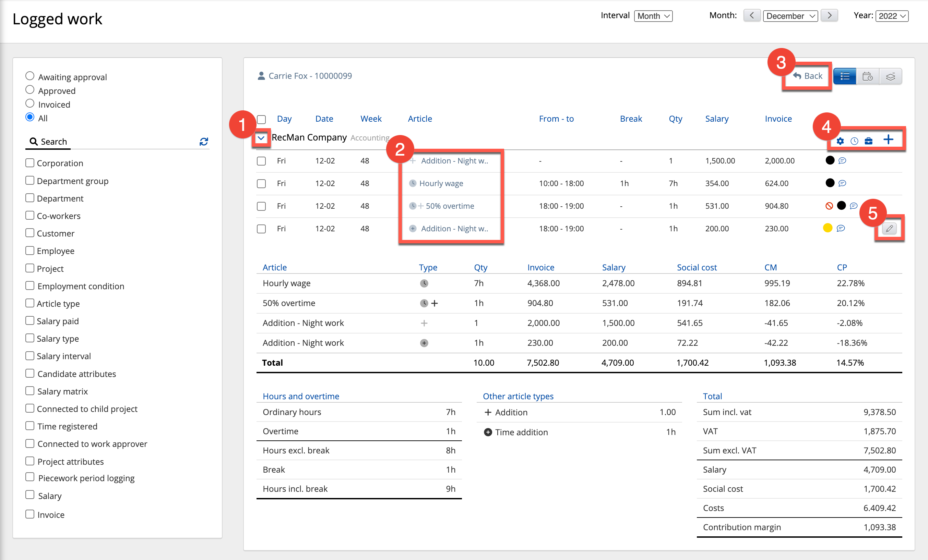Switch to the list view tab
Image resolution: width=928 pixels, height=560 pixels.
[x=845, y=76]
